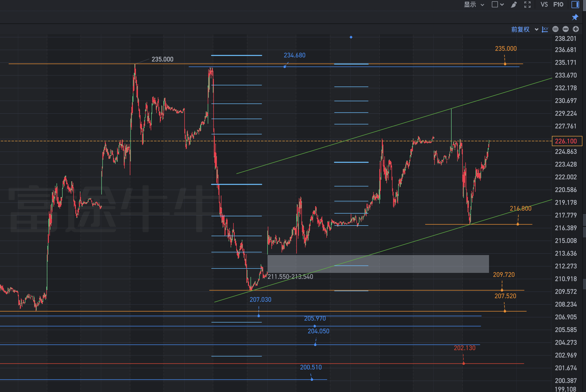Select the blue 205.970 line label
Screen dimensions: 586x392
(x=315, y=318)
